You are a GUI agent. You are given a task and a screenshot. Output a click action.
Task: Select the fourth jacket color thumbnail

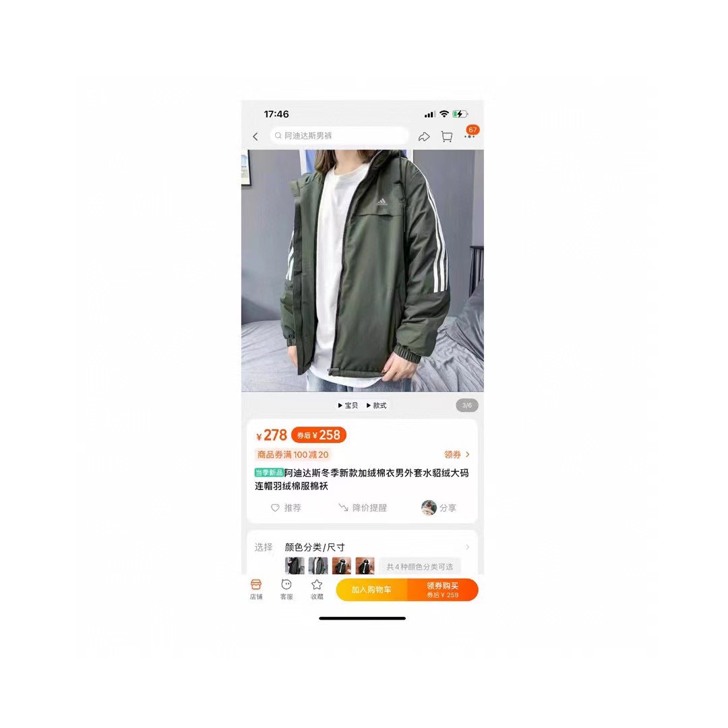(x=365, y=566)
